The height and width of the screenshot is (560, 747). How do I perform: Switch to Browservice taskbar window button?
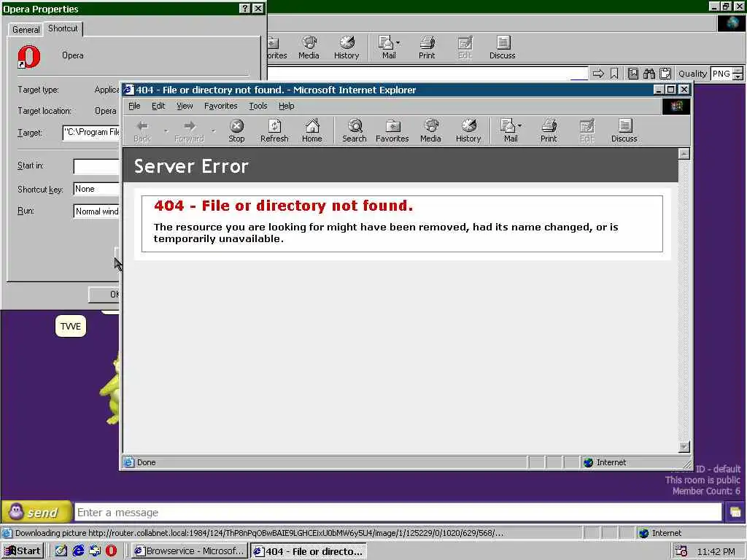(189, 551)
